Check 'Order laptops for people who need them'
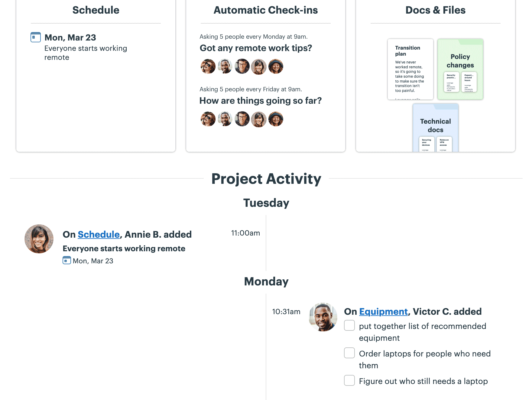The width and height of the screenshot is (532, 400). [x=349, y=353]
